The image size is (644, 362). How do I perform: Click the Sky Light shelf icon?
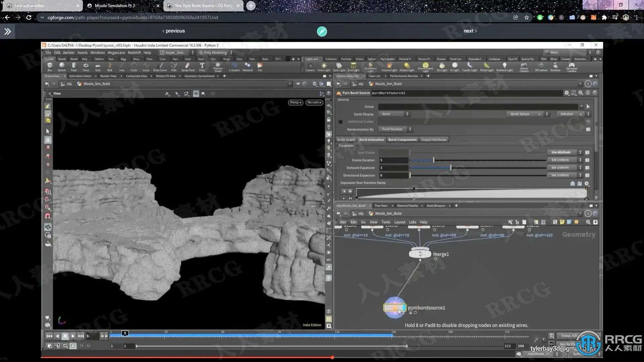[442, 66]
